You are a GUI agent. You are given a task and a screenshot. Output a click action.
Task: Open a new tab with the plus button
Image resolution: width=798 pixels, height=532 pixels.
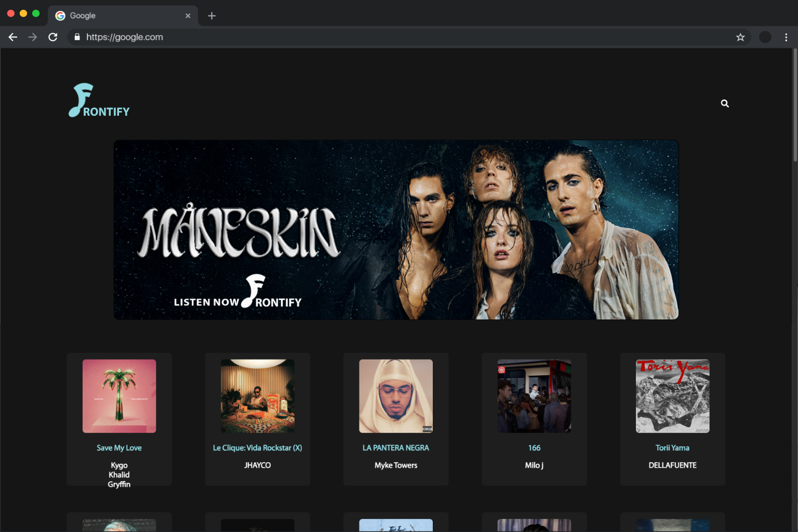tap(211, 16)
